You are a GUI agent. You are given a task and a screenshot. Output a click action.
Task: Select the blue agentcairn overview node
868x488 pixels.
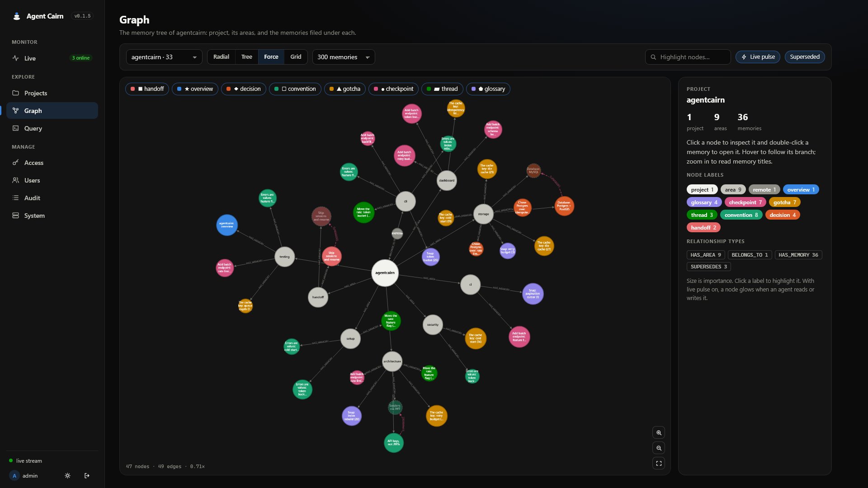click(227, 225)
